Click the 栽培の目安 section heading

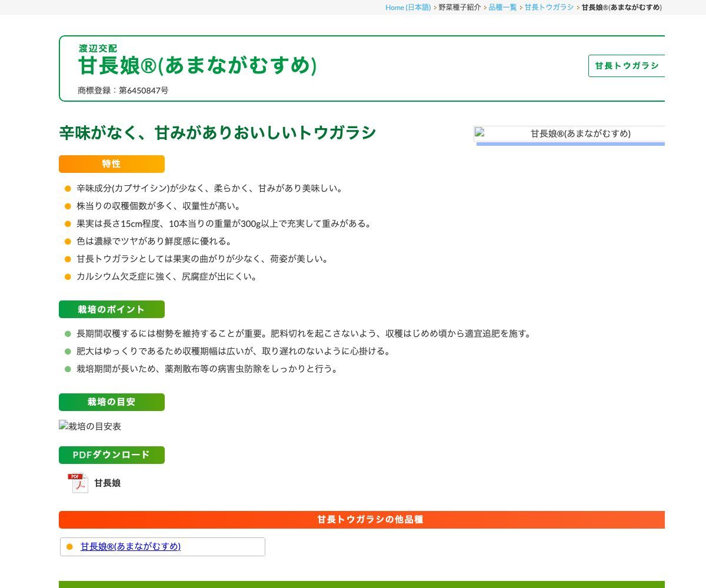click(x=112, y=402)
